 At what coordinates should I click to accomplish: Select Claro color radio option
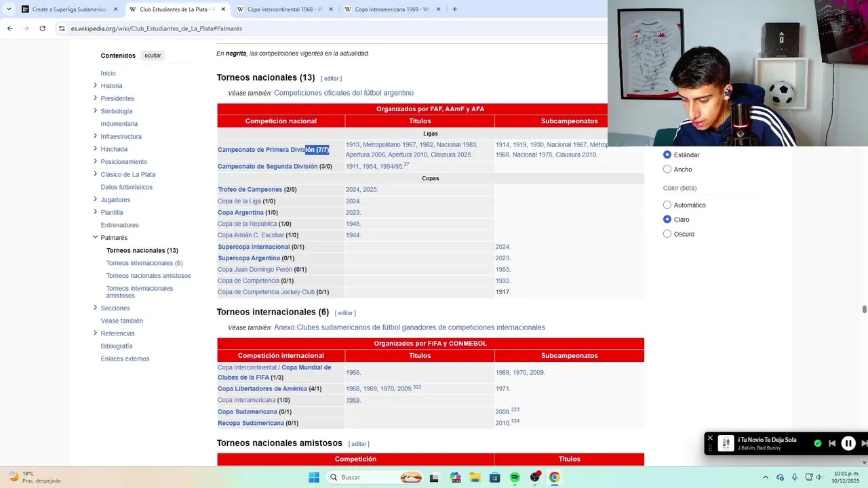pos(667,220)
